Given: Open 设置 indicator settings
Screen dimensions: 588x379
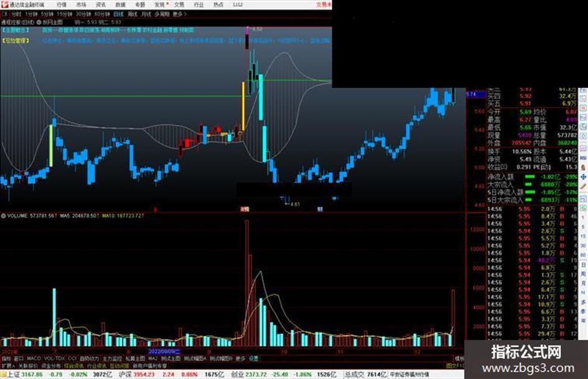Looking at the screenshot, I should 253,358.
